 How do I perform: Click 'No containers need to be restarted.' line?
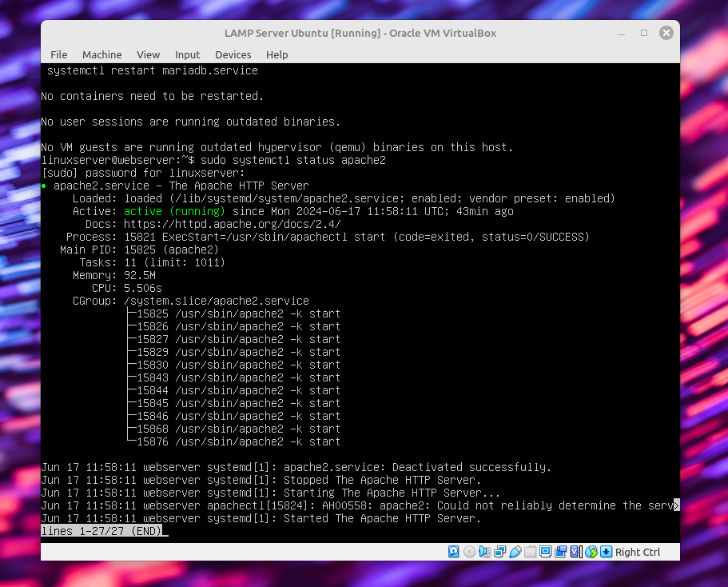pyautogui.click(x=153, y=96)
